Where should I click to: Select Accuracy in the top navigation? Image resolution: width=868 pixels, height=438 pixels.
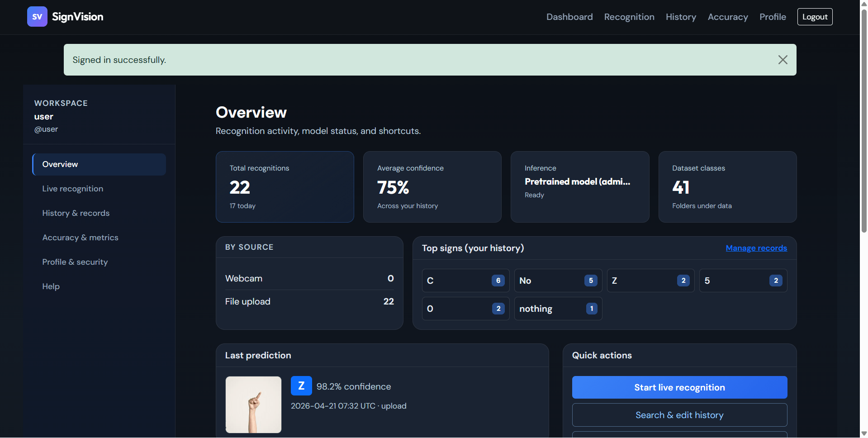tap(728, 17)
